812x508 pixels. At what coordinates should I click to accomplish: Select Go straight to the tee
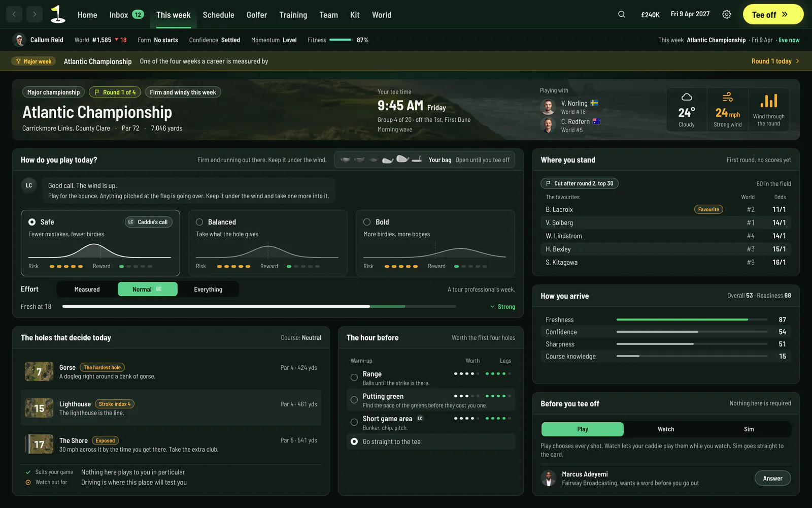(x=431, y=441)
